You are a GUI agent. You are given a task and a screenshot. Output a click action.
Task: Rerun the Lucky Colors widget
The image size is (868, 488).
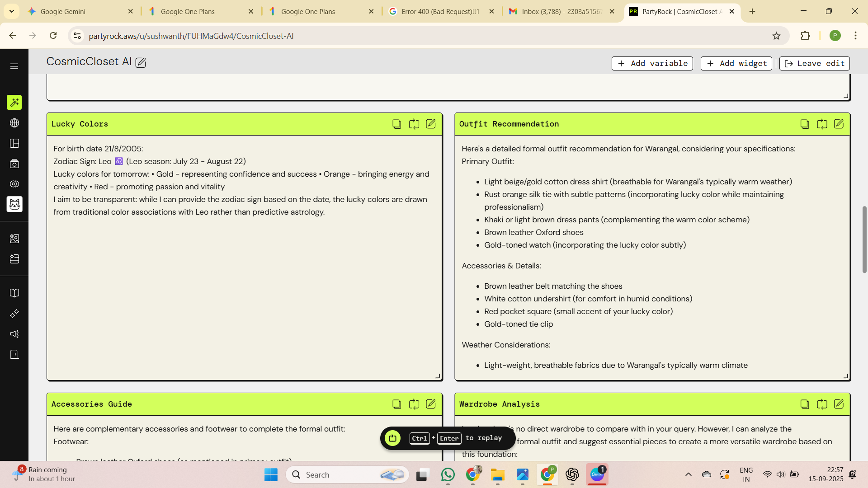pyautogui.click(x=414, y=124)
